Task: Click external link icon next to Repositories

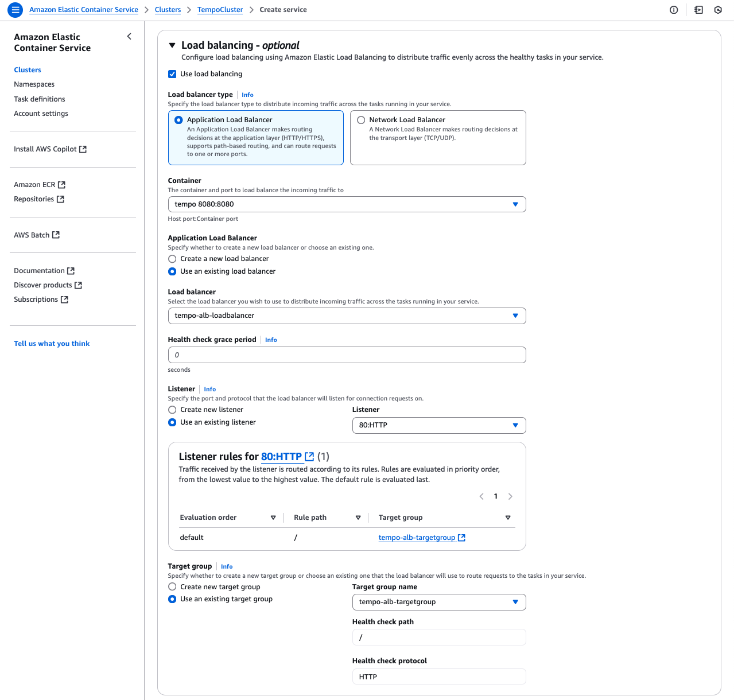Action: click(60, 199)
